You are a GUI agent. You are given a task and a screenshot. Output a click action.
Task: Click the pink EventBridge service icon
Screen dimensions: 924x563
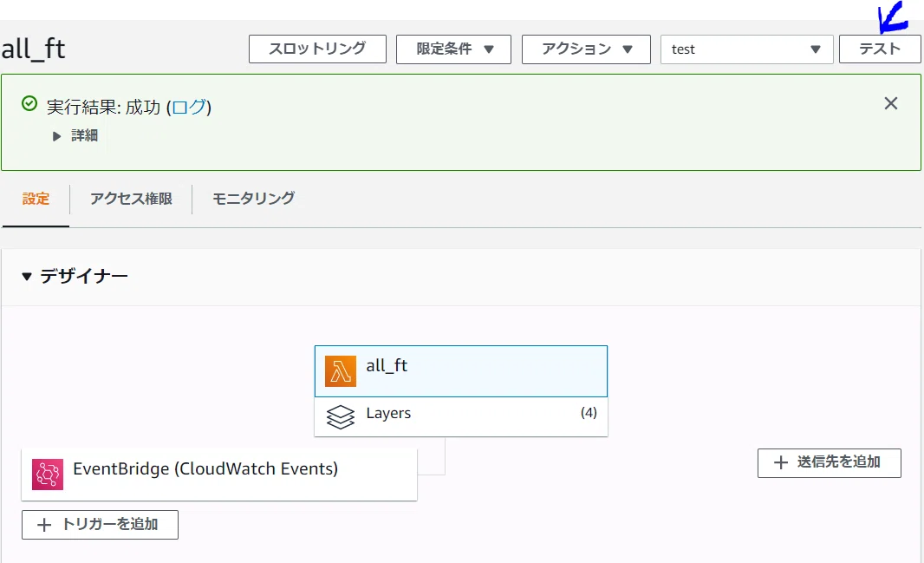coord(48,475)
